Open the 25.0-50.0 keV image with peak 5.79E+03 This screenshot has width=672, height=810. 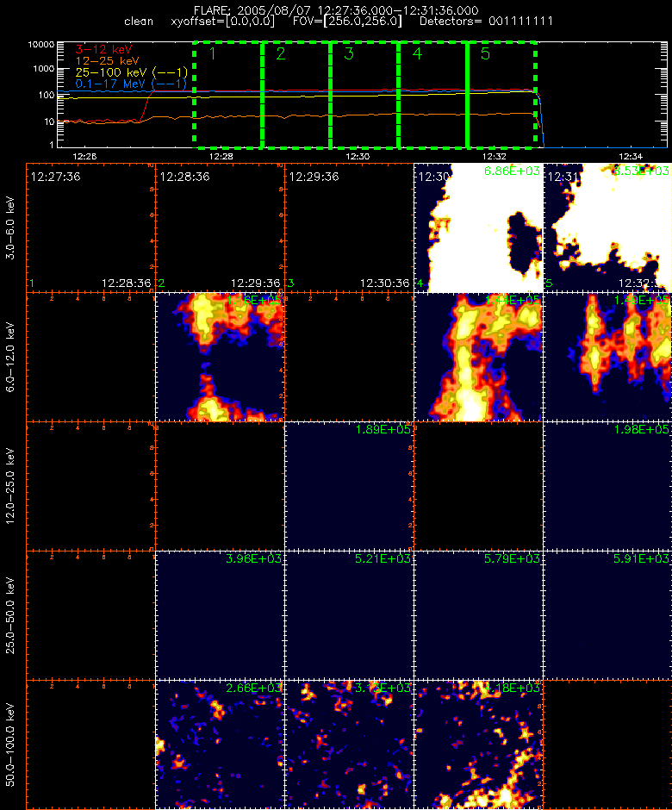478,615
